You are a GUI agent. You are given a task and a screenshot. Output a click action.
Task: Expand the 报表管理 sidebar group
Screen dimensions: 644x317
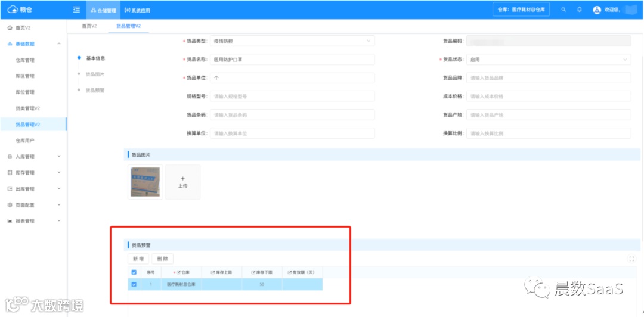pyautogui.click(x=59, y=221)
